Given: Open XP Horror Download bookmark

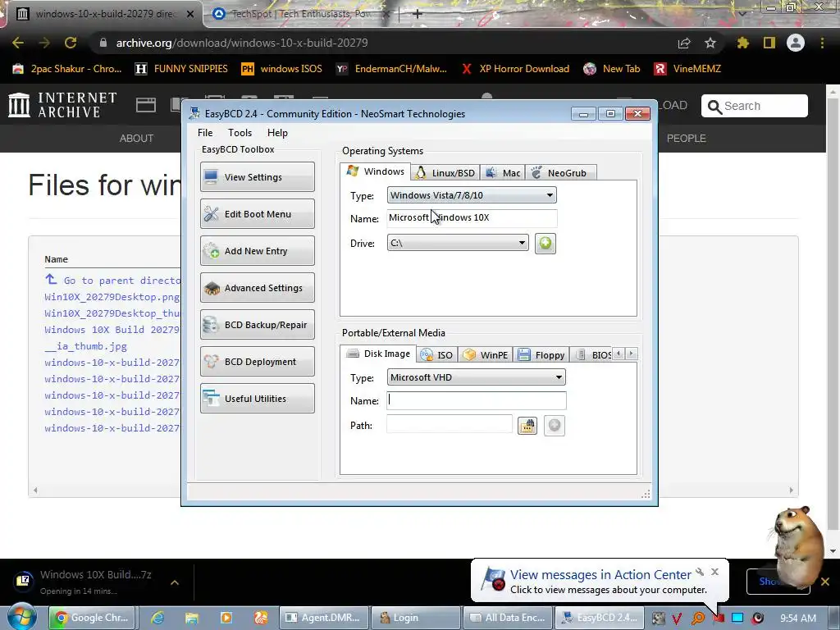Looking at the screenshot, I should point(515,69).
